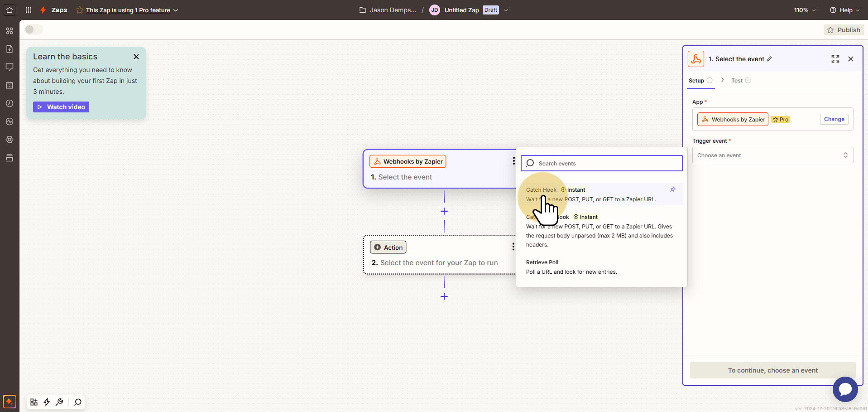Open the Webhooks step three-dot menu
868x412 pixels.
pos(513,161)
